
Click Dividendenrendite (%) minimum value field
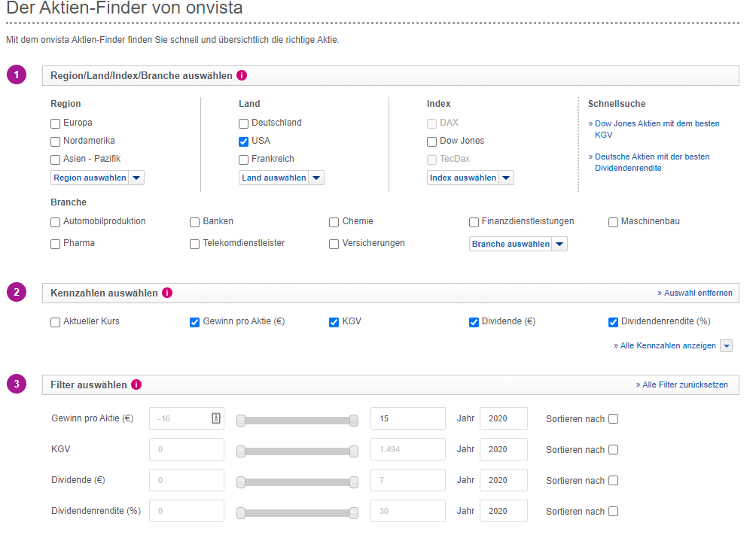point(187,511)
